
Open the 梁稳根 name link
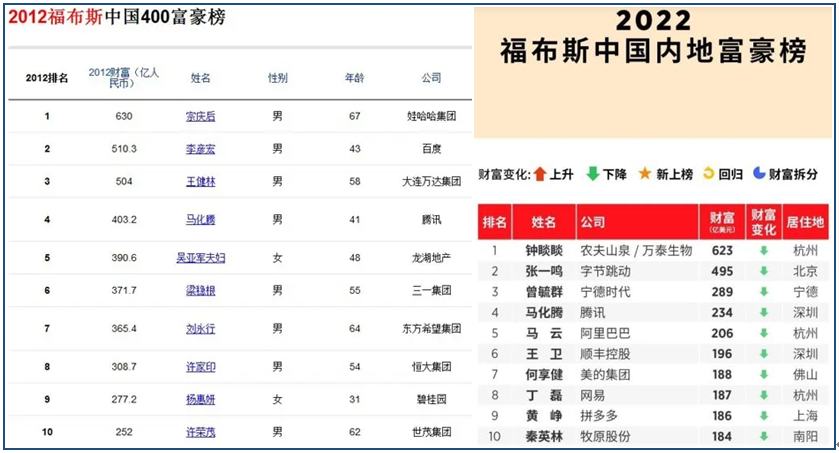click(201, 290)
